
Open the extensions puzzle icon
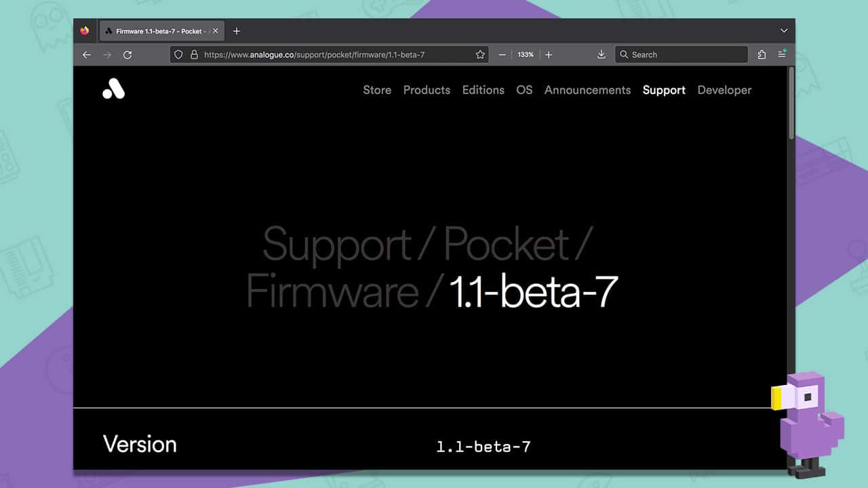pos(762,55)
